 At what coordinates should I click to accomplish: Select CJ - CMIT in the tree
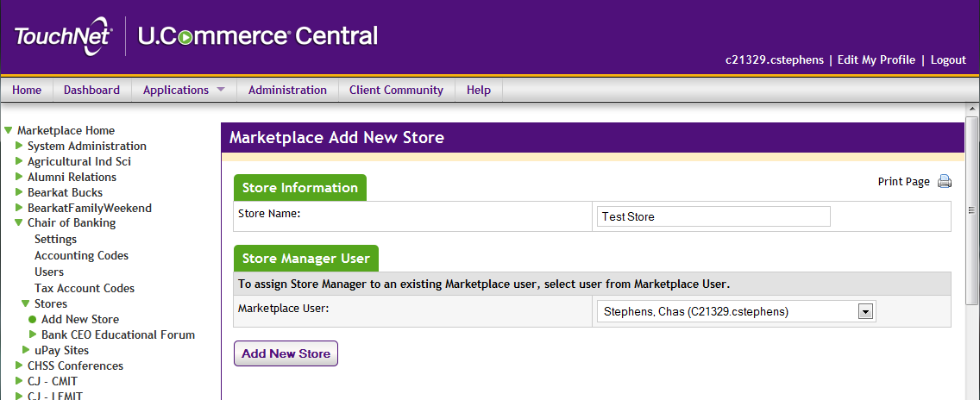coord(53,381)
